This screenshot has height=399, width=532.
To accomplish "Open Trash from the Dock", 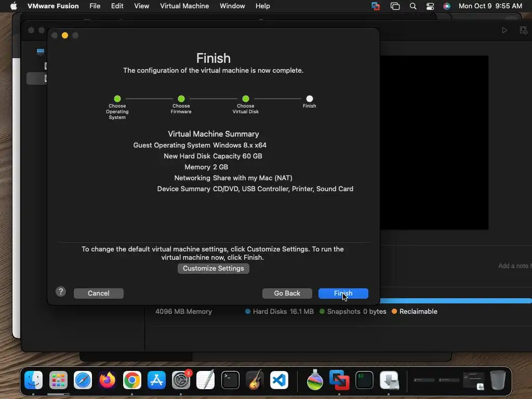I will (498, 380).
